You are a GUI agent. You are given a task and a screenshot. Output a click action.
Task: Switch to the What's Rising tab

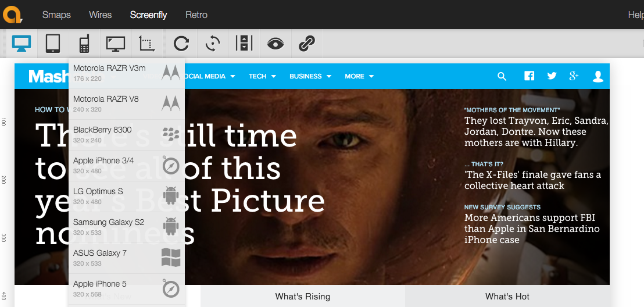pos(303,297)
